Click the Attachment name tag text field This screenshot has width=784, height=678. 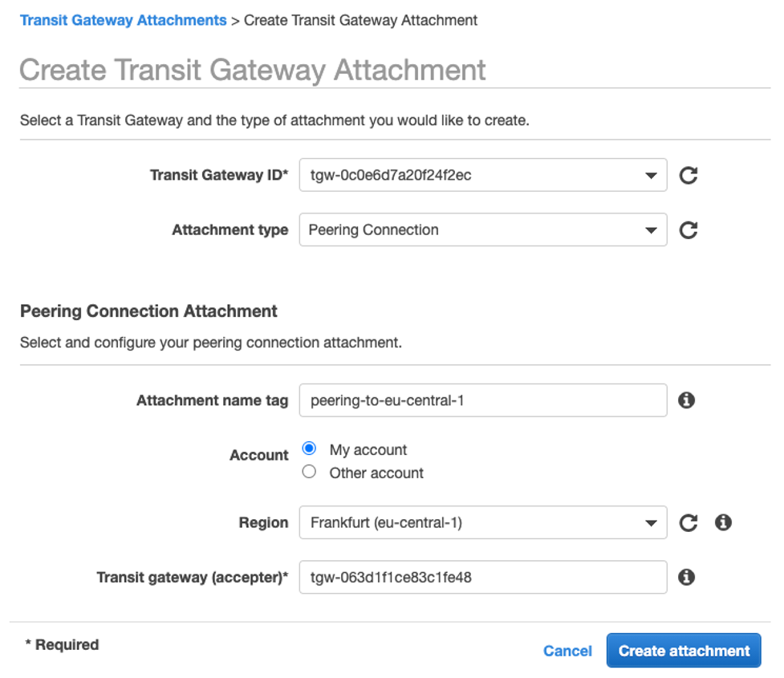pyautogui.click(x=482, y=400)
